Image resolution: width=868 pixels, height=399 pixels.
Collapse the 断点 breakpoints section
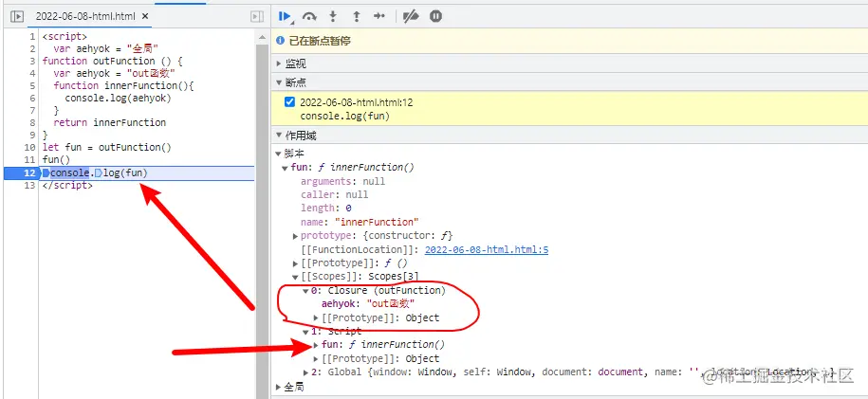pos(280,82)
